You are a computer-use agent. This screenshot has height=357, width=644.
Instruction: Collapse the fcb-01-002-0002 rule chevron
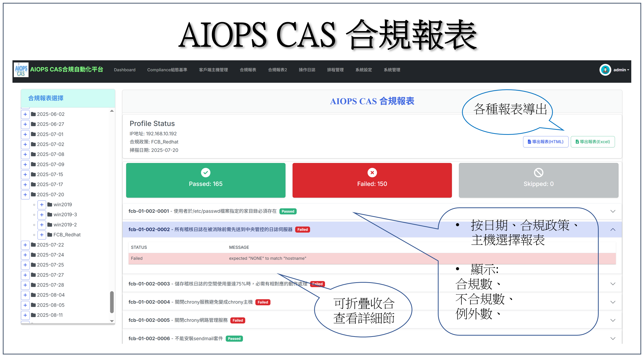tap(613, 230)
